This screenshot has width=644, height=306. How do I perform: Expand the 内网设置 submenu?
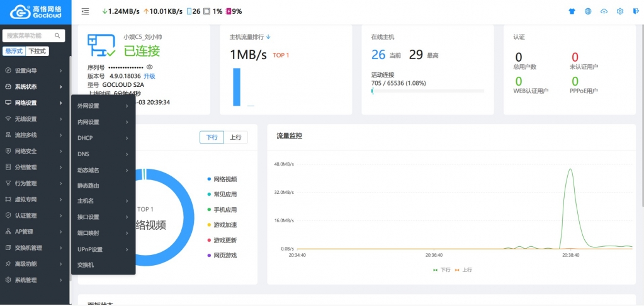pos(103,122)
